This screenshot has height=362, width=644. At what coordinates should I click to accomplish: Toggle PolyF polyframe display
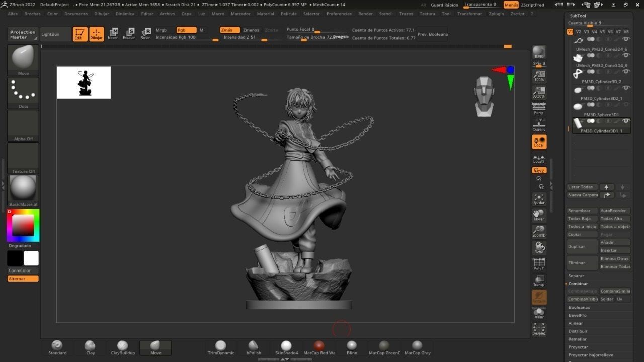click(539, 264)
